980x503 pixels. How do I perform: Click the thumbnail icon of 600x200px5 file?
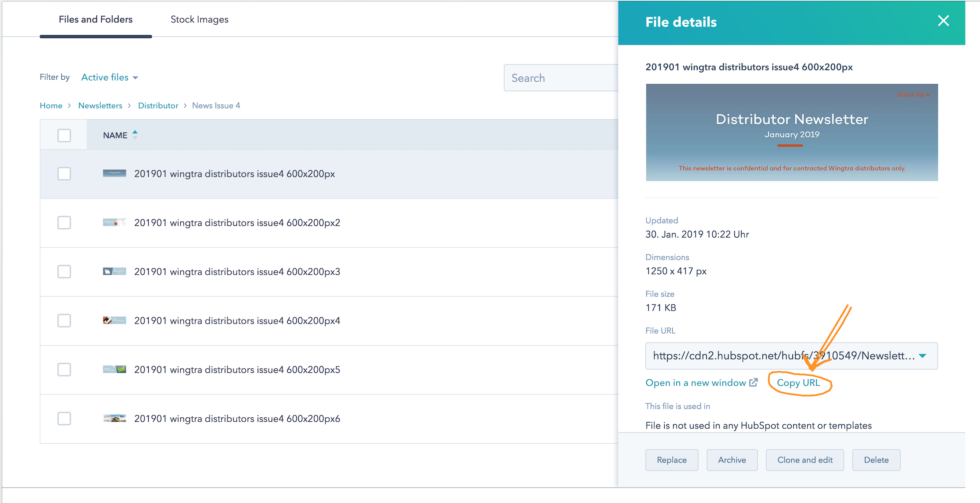[114, 369]
